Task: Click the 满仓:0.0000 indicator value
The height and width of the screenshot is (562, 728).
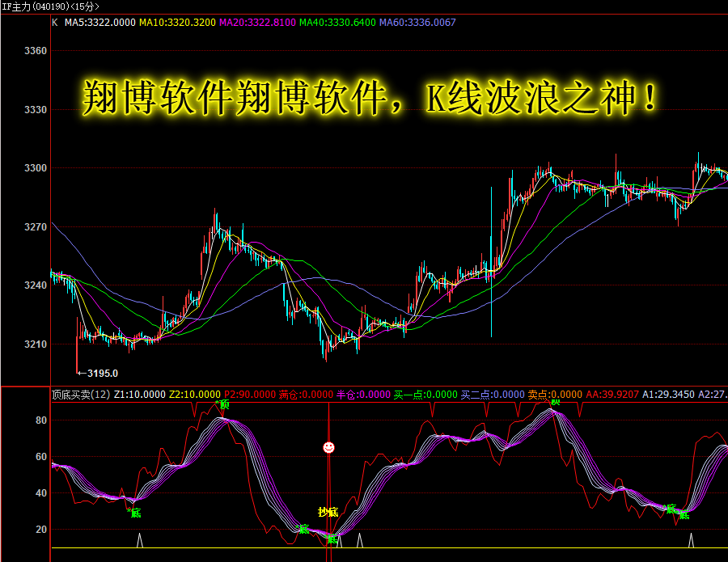Action: [306, 395]
